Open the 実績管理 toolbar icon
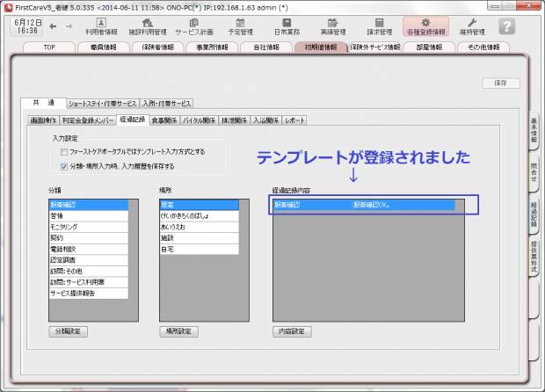Image resolution: width=545 pixels, height=392 pixels. (x=332, y=25)
